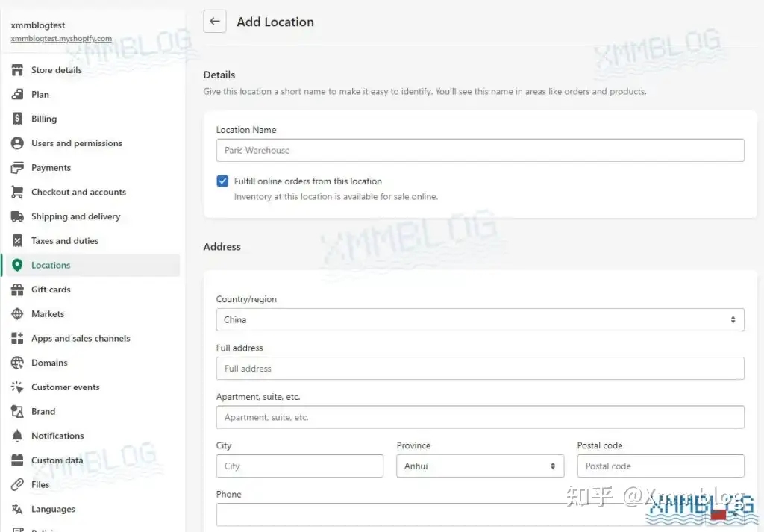Open Users and permissions settings
Viewport: 764px width, 532px height.
[x=76, y=143]
